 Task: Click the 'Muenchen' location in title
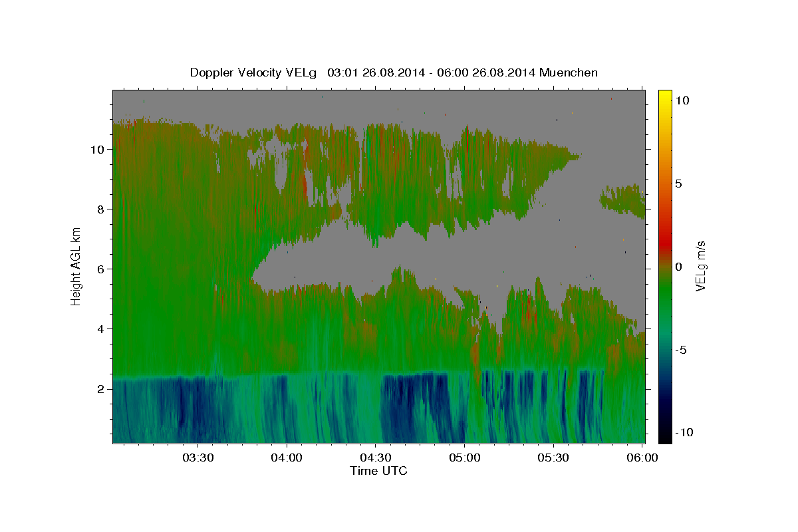[569, 72]
